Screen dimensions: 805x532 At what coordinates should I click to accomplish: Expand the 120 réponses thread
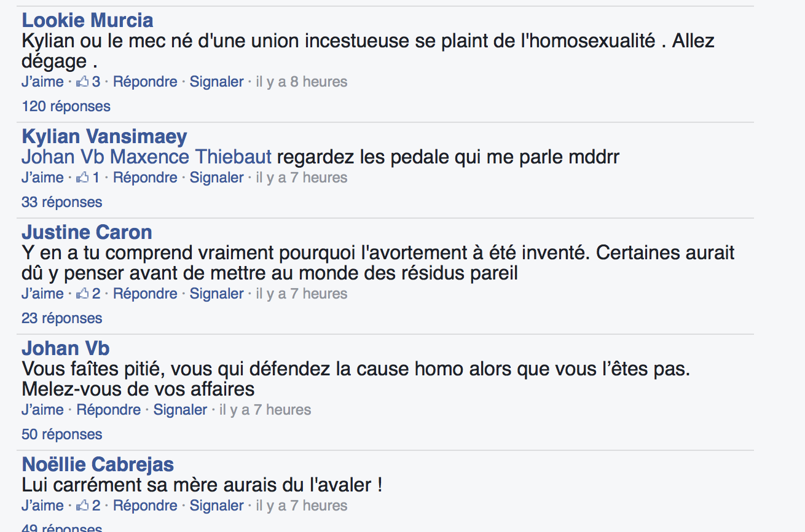click(66, 106)
